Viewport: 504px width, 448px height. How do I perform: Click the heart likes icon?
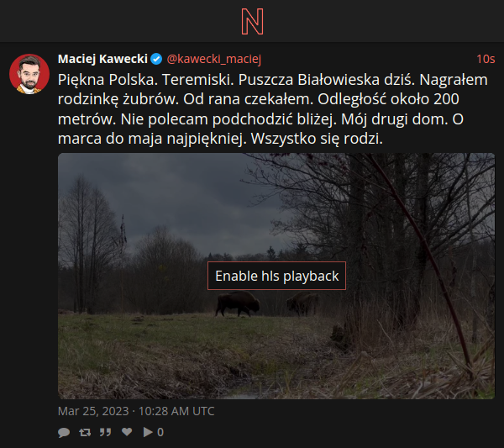point(127,432)
